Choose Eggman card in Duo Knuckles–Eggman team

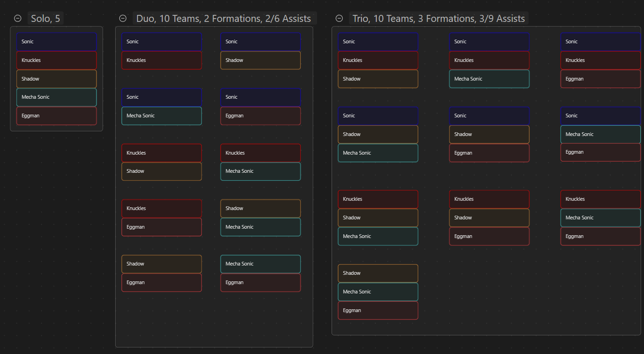[162, 227]
